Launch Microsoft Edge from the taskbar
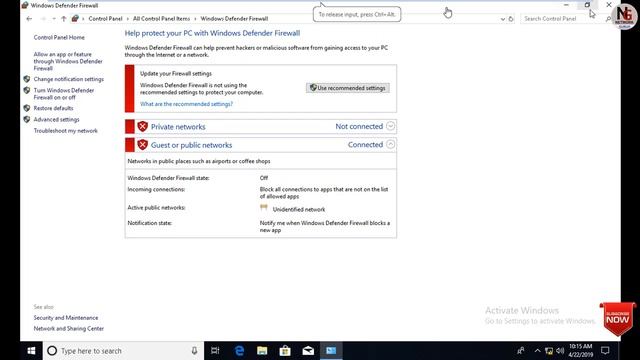Image resolution: width=640 pixels, height=360 pixels. (x=239, y=351)
